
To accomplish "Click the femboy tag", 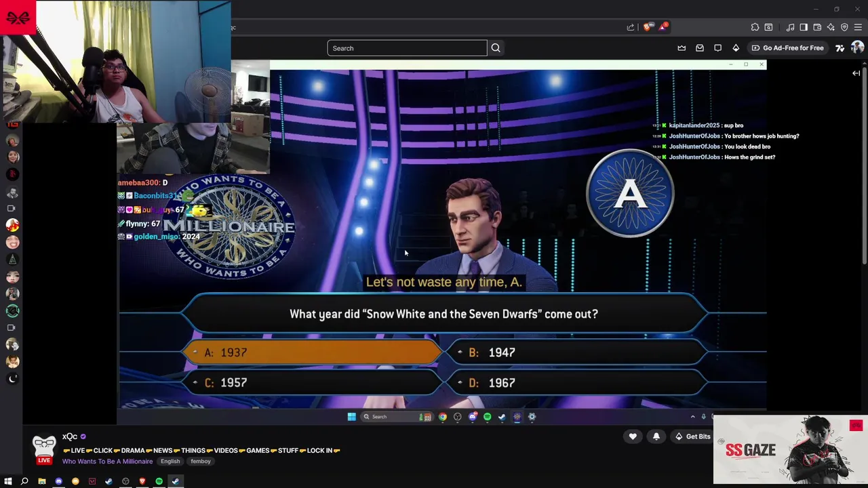I will [x=201, y=462].
